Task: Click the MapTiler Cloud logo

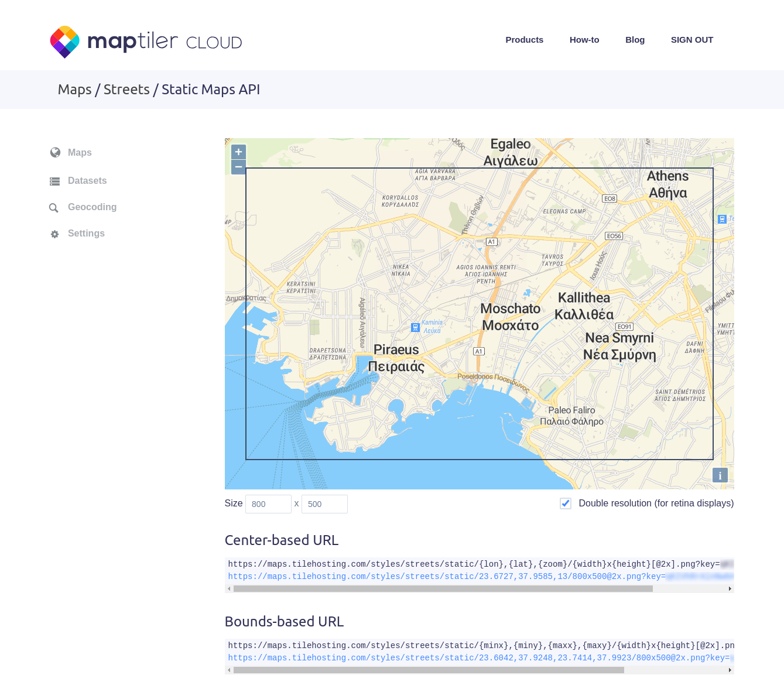Action: coord(146,42)
